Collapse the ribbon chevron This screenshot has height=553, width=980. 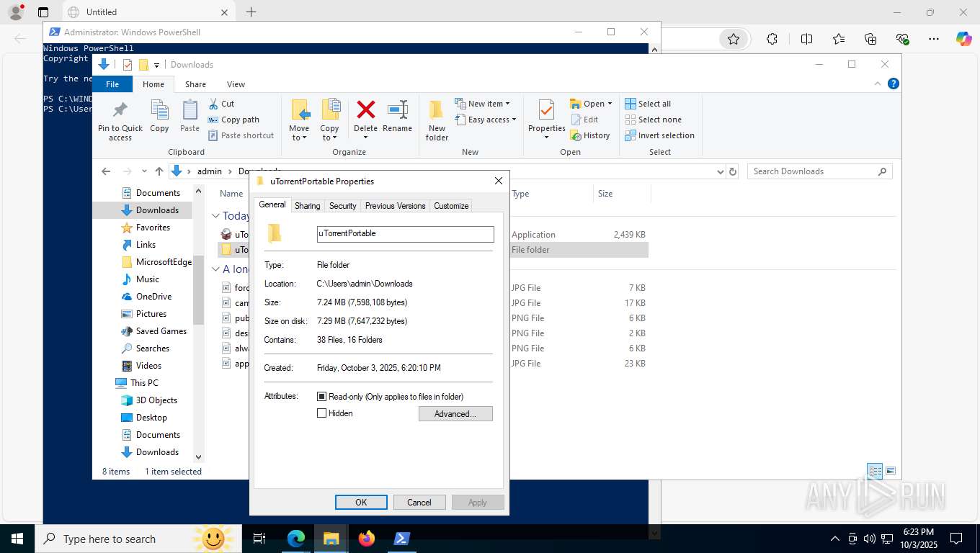(878, 84)
